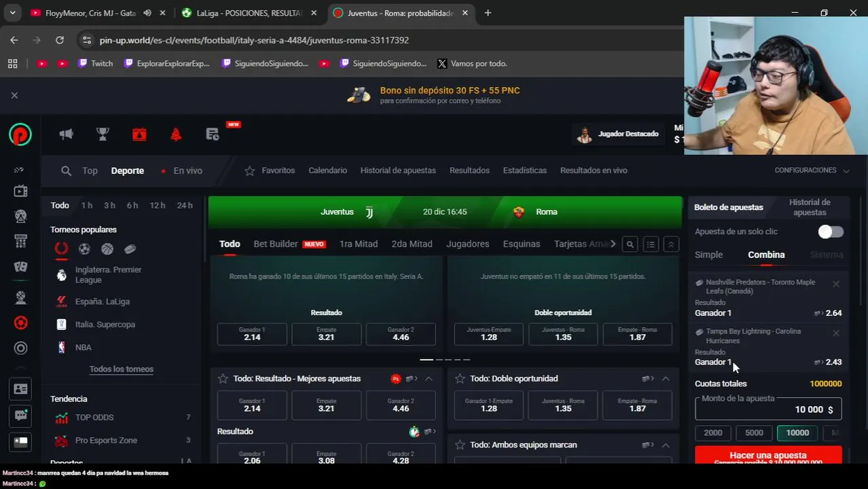The height and width of the screenshot is (489, 868).
Task: Click the collapse all markets double-chevron icon
Action: tap(670, 244)
